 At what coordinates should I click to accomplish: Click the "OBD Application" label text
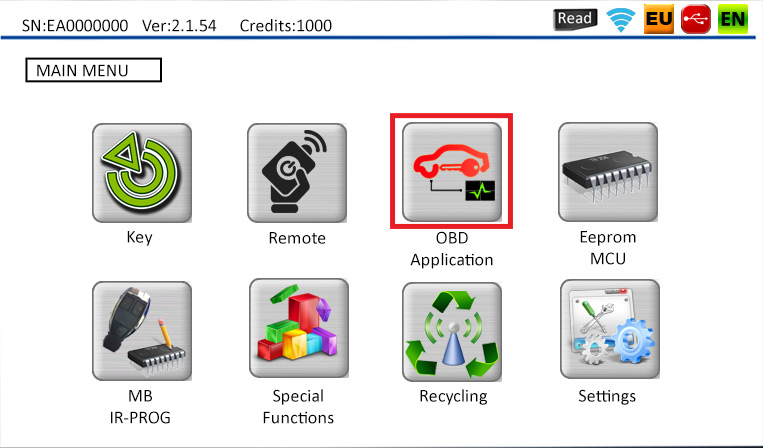[452, 249]
